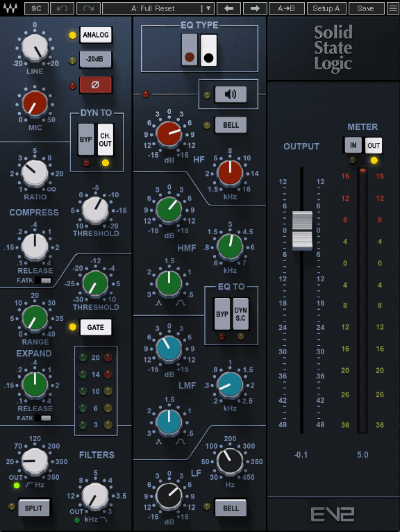Click the A: Full Reset preset name
400x532 pixels.
[x=153, y=8]
